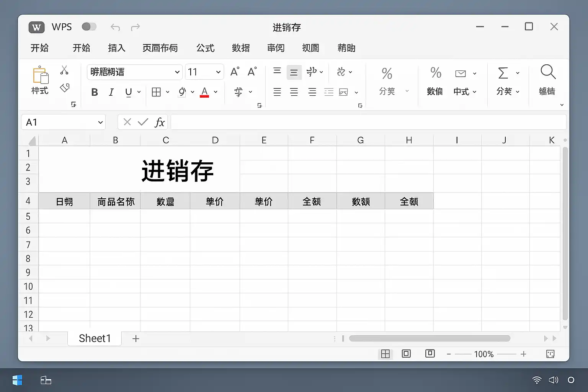Select the format painter brush icon
Viewport: 588px width, 392px height.
tap(65, 88)
